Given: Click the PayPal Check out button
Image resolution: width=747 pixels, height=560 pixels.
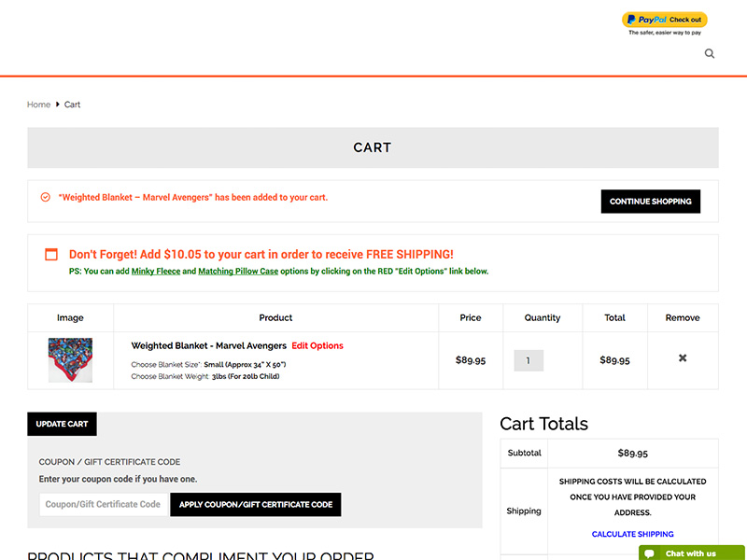Looking at the screenshot, I should pyautogui.click(x=665, y=20).
